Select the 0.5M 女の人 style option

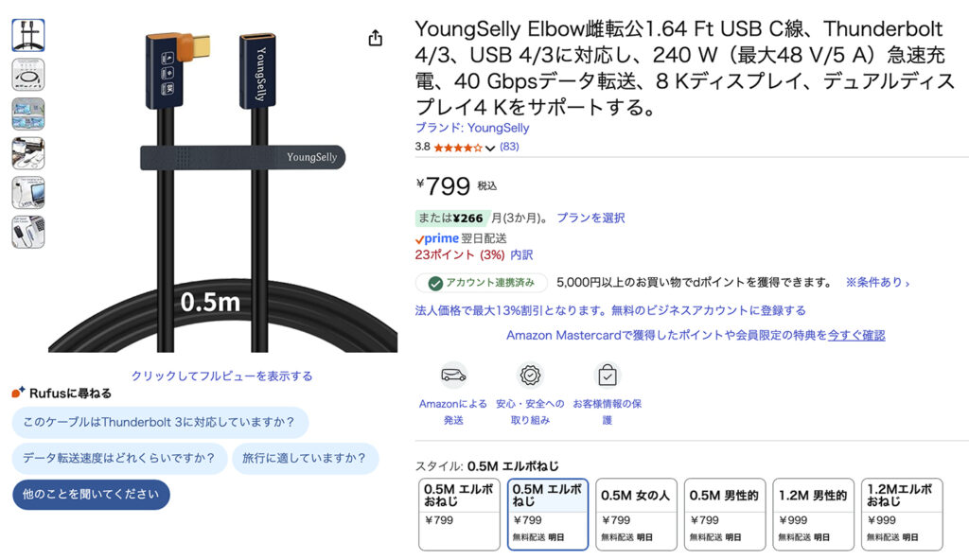pos(636,515)
